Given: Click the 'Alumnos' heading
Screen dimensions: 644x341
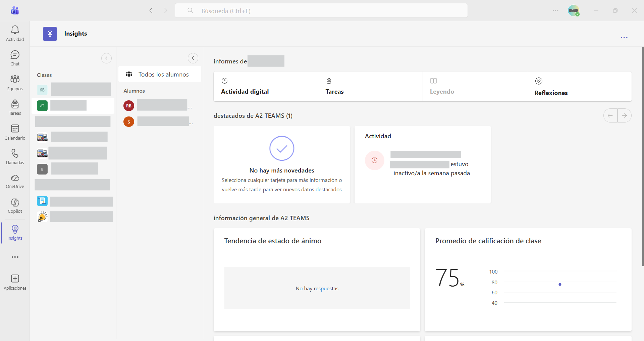Looking at the screenshot, I should tap(134, 91).
